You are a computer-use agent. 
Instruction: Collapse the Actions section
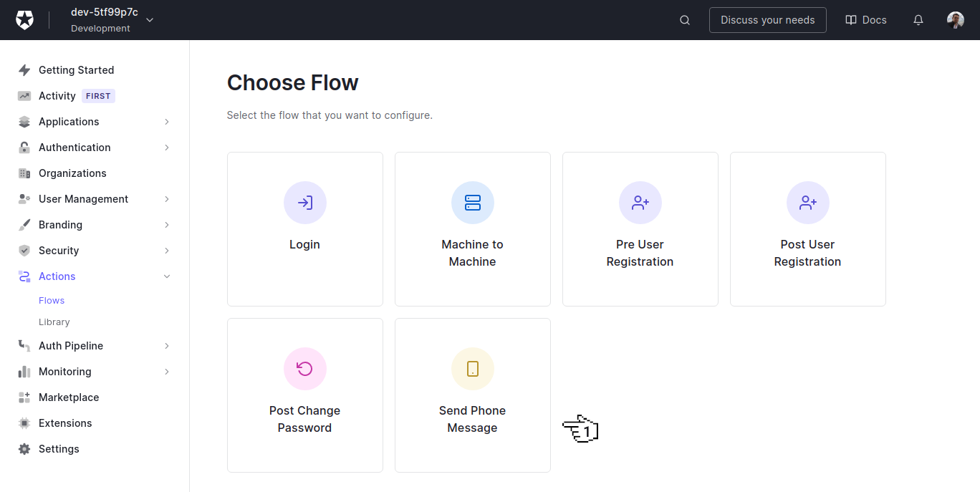coord(166,276)
